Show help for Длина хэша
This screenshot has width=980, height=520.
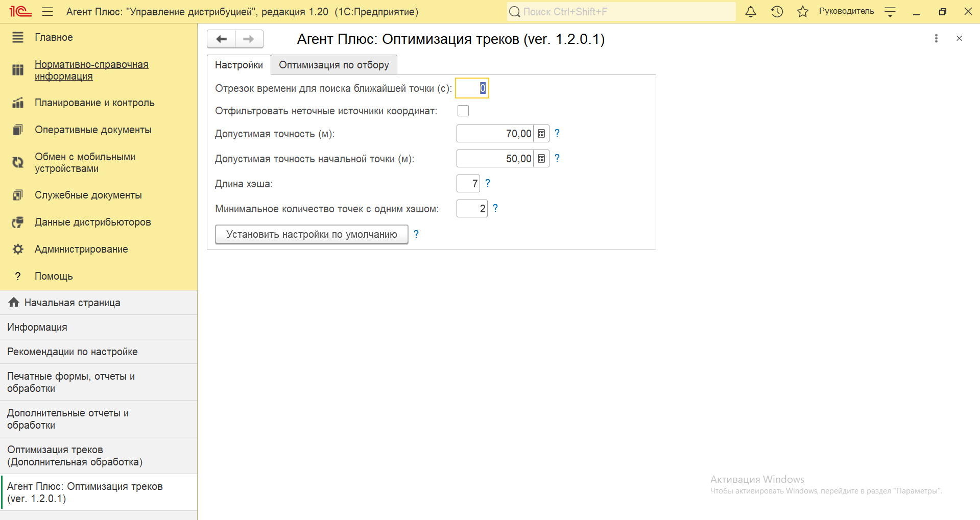tap(488, 183)
